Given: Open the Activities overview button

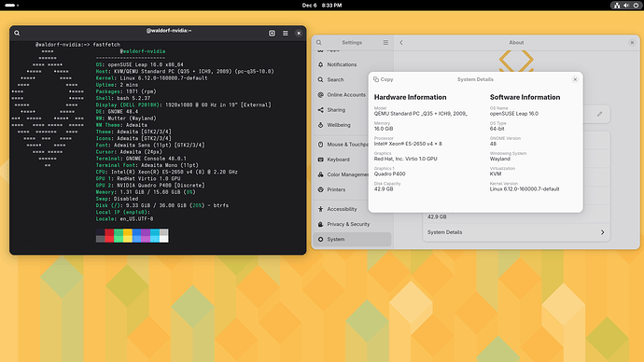Looking at the screenshot, I should click(x=11, y=6).
